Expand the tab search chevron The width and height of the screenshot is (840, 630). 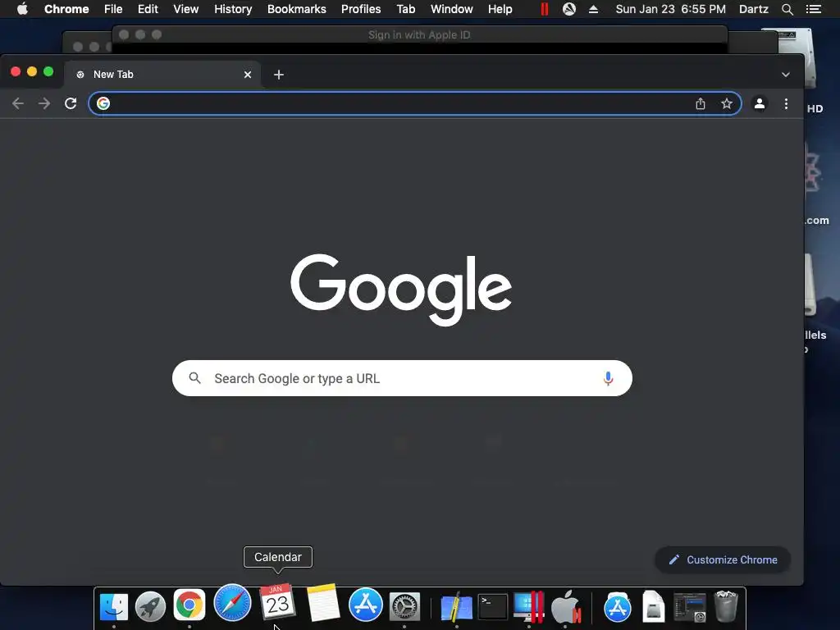pyautogui.click(x=785, y=75)
